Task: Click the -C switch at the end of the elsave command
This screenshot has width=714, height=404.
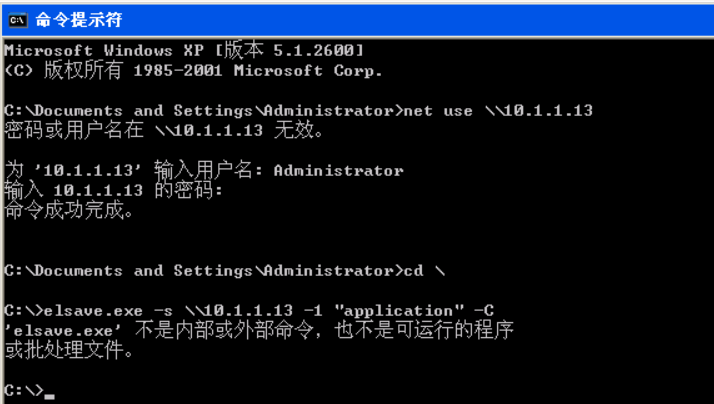Action: tap(484, 311)
